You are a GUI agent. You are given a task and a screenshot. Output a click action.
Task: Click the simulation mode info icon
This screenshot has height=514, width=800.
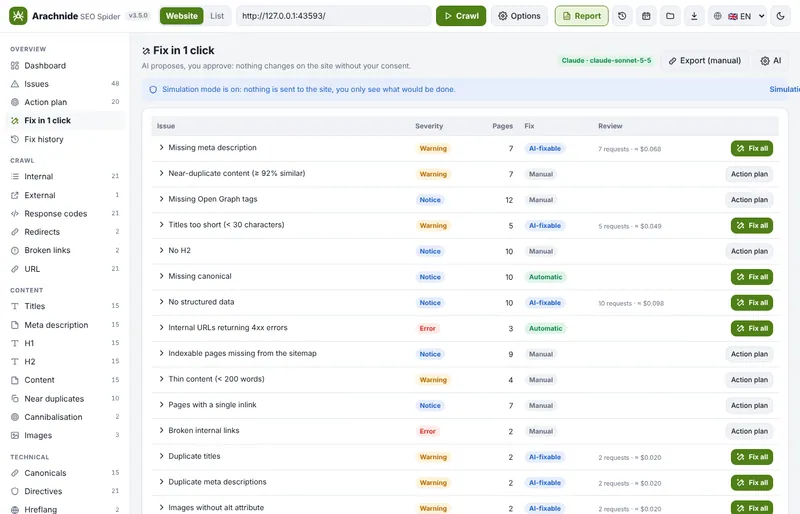click(153, 89)
